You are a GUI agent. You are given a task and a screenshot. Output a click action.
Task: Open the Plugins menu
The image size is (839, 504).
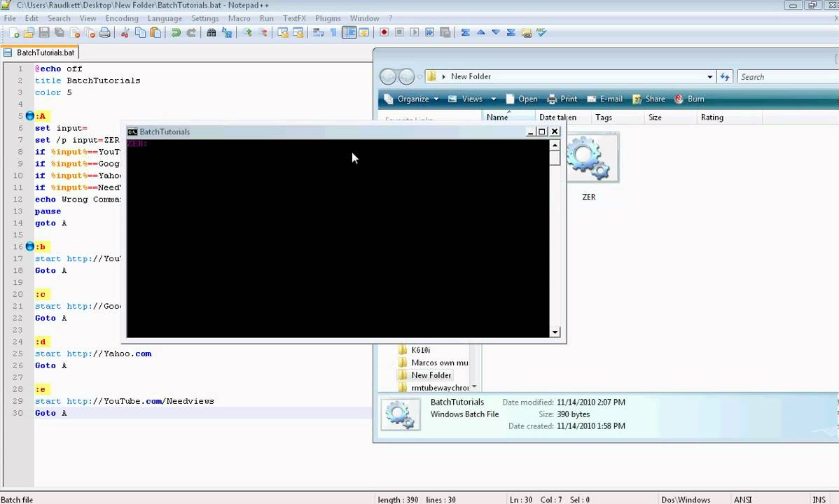tap(328, 18)
